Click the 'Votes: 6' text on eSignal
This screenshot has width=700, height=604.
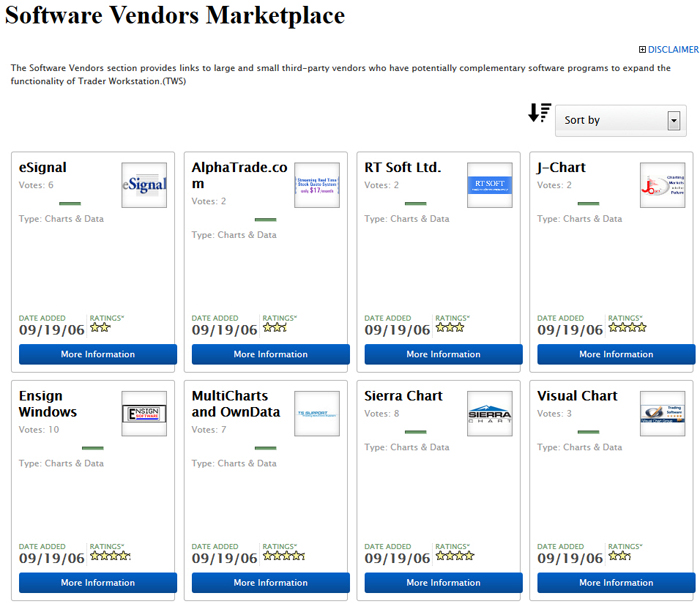[36, 185]
